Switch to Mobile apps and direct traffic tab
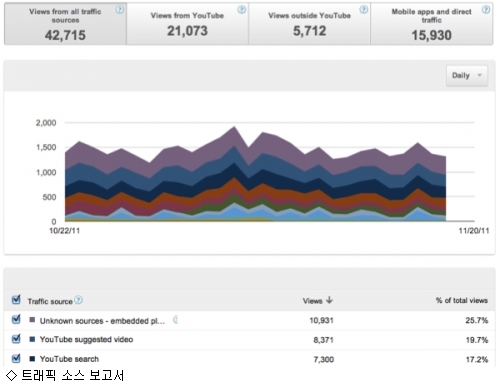 (x=432, y=24)
